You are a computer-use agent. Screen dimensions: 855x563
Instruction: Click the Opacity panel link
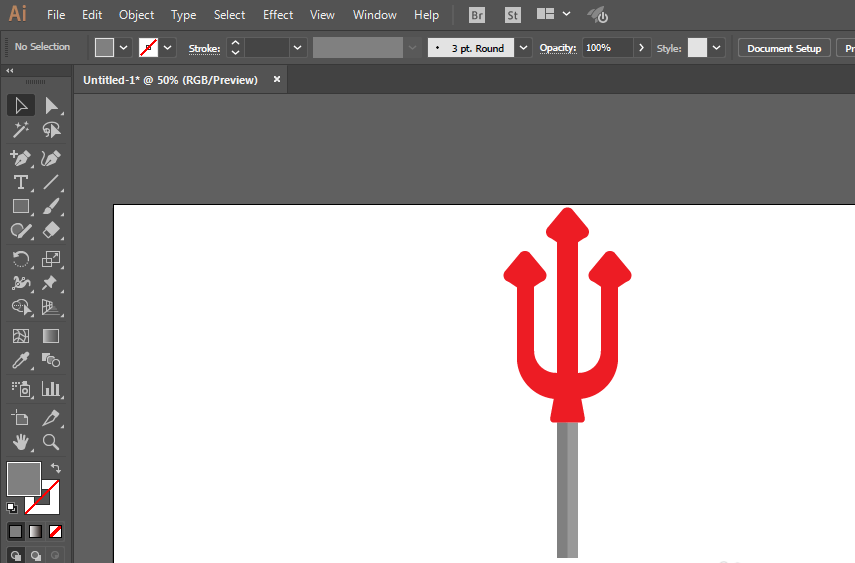[558, 48]
